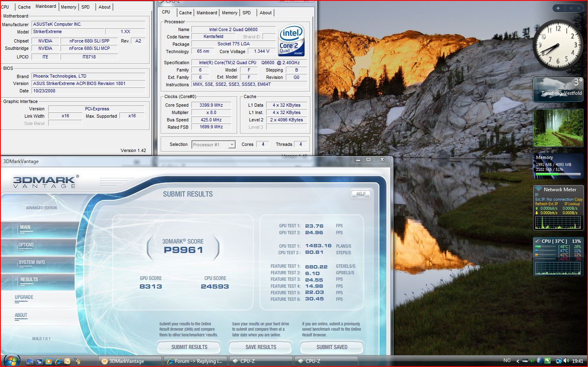Switch to Memory tab in left CPU-Z window
This screenshot has width=588, height=367.
[68, 7]
